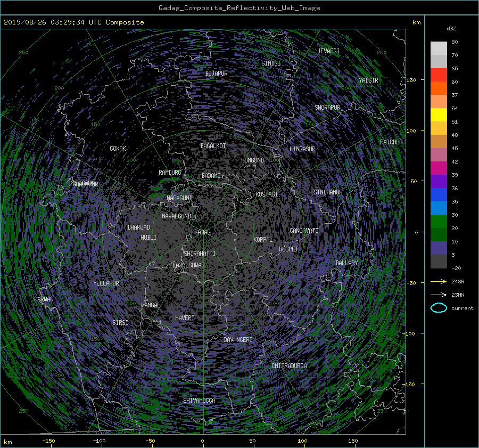The width and height of the screenshot is (479, 448).
Task: Click the LAXMESHWAR city label
Action: coord(188,265)
